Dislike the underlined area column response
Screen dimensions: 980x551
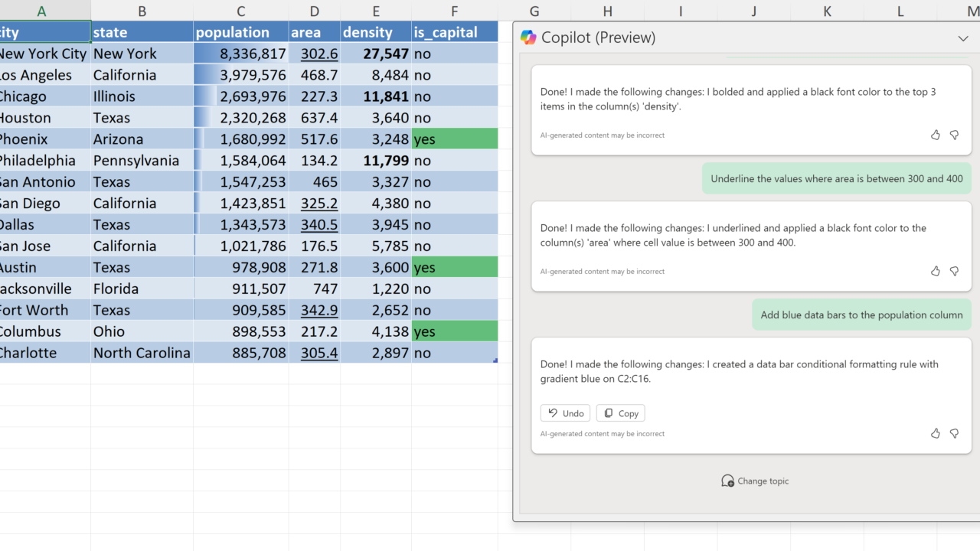point(954,271)
